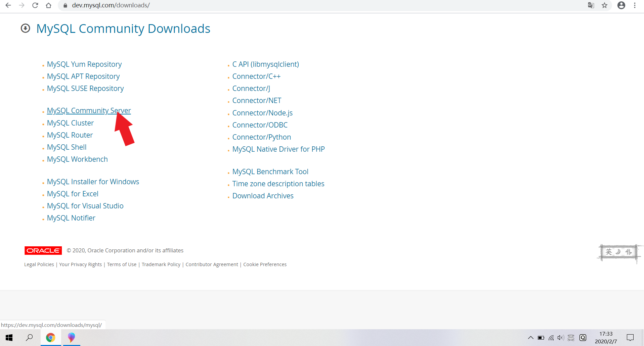Click the Q tray icon
This screenshot has height=346, width=644.
583,338
